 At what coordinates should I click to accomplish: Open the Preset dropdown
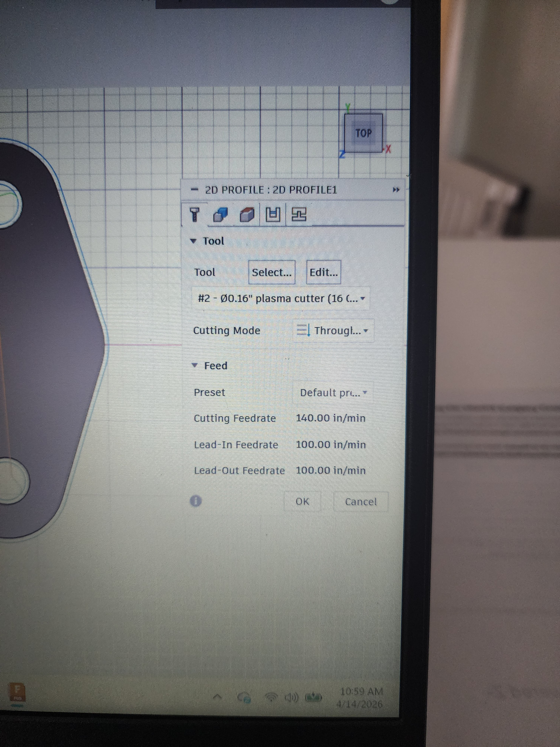click(x=333, y=393)
